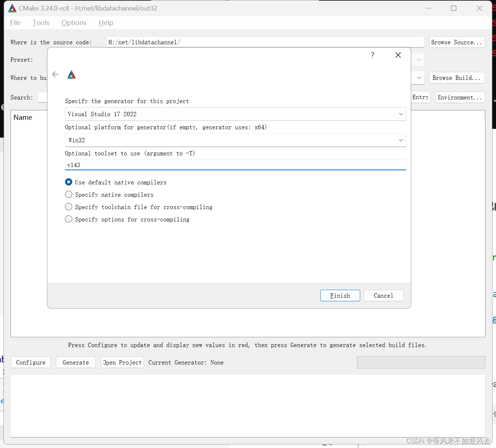Screen dimensions: 496x448
Task: Select Use default native compilers
Action: pyautogui.click(x=116, y=182)
